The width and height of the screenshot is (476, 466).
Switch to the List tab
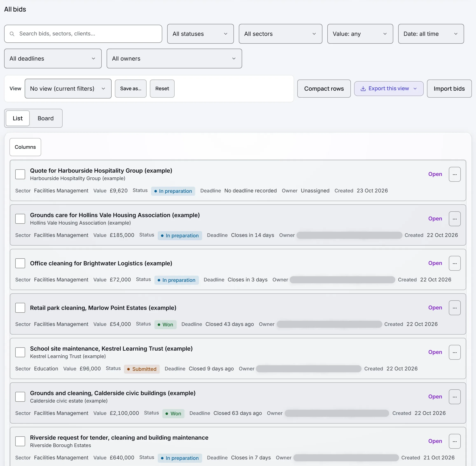(18, 118)
